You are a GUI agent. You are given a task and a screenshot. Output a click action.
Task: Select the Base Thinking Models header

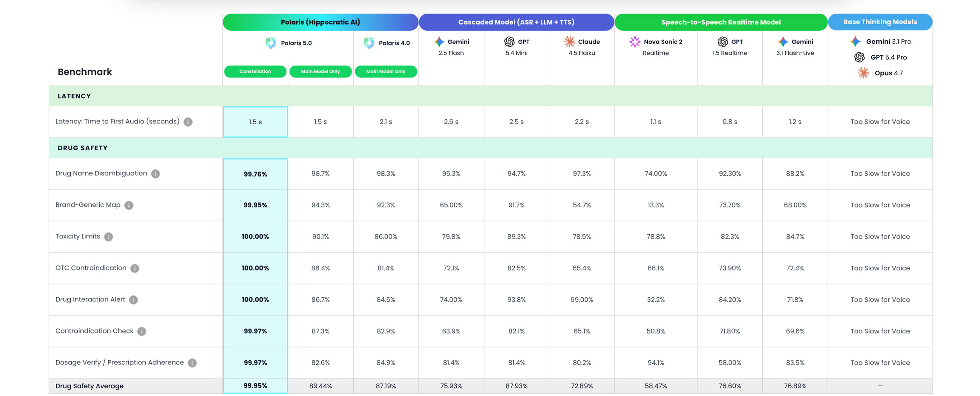pyautogui.click(x=880, y=22)
